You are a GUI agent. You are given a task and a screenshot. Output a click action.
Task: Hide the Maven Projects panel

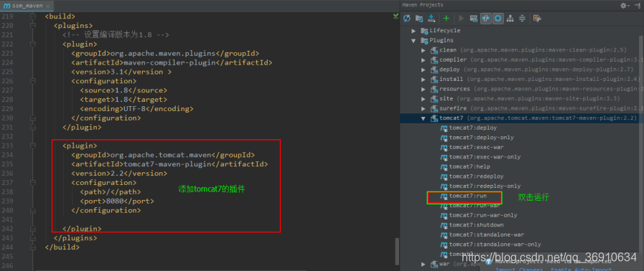coord(637,5)
